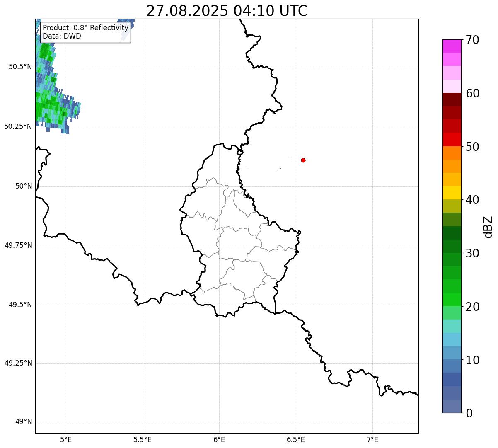Click the colorbar tick label 20

472,307
